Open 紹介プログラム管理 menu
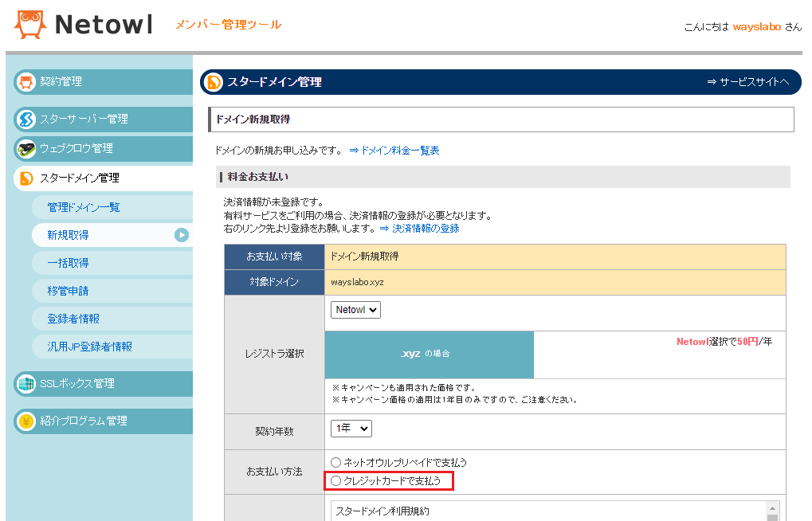The image size is (812, 521). coord(103,421)
